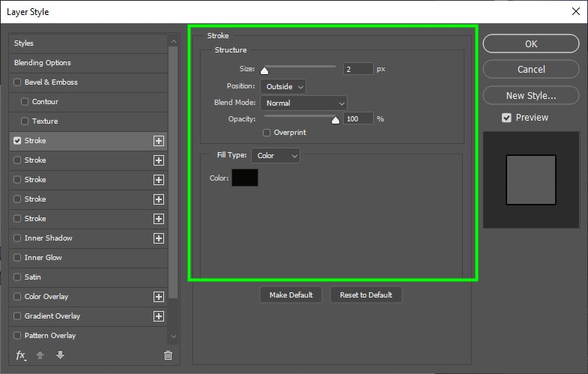Click the Opacity percent input field

click(x=358, y=118)
